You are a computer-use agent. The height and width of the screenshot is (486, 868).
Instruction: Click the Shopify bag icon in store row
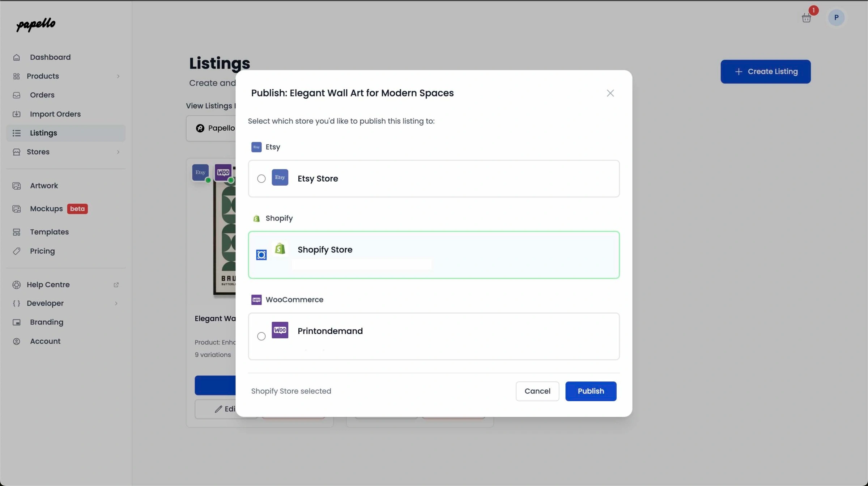(x=280, y=249)
